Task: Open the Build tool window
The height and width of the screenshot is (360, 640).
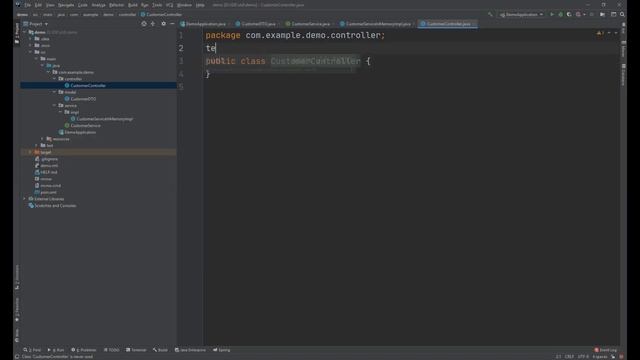Action: 160,350
